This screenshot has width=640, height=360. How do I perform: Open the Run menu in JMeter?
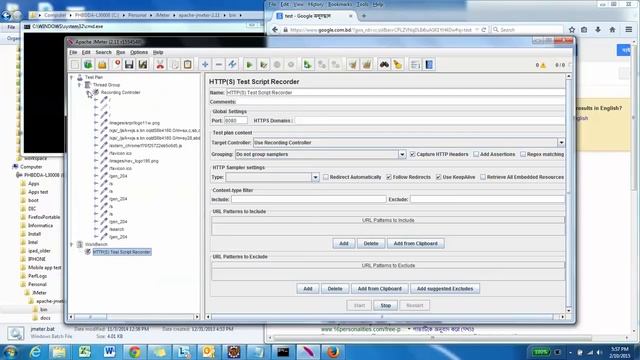tap(120, 53)
